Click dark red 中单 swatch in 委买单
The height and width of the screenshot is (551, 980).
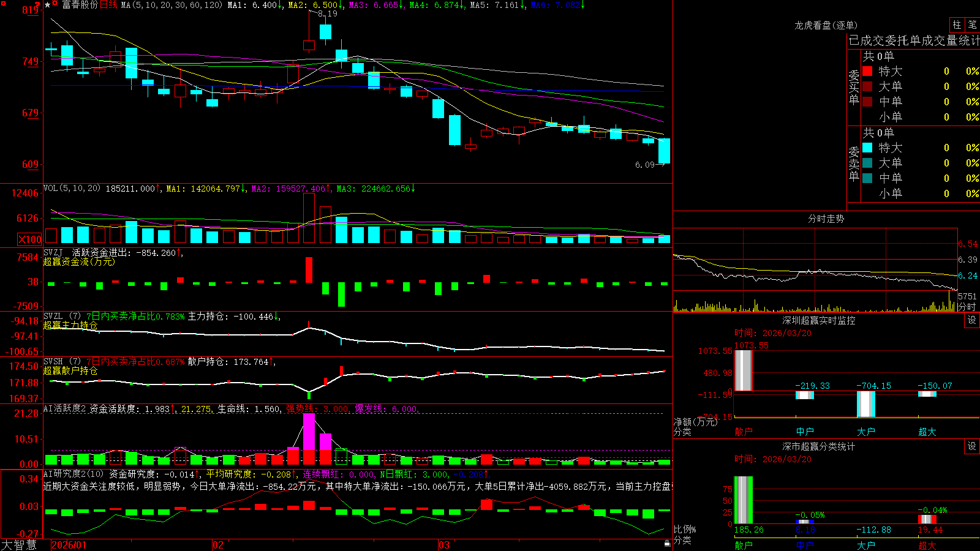point(867,102)
